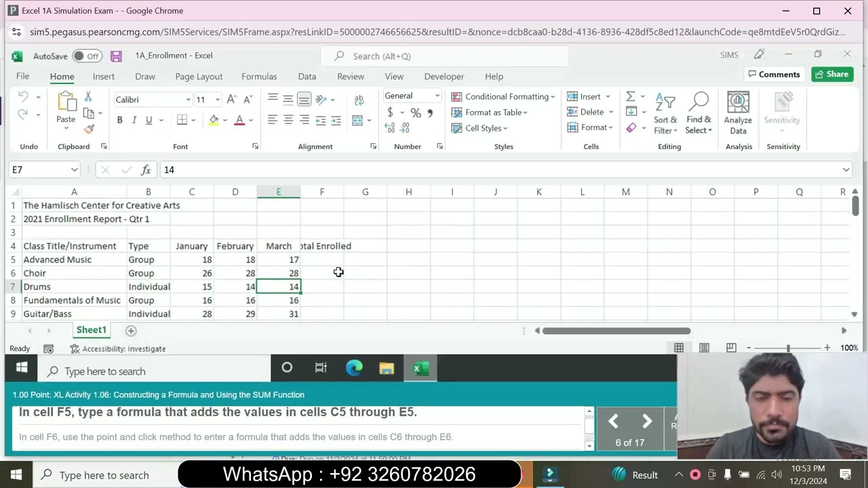Image resolution: width=868 pixels, height=488 pixels.
Task: Click the Center align icon
Action: click(288, 120)
